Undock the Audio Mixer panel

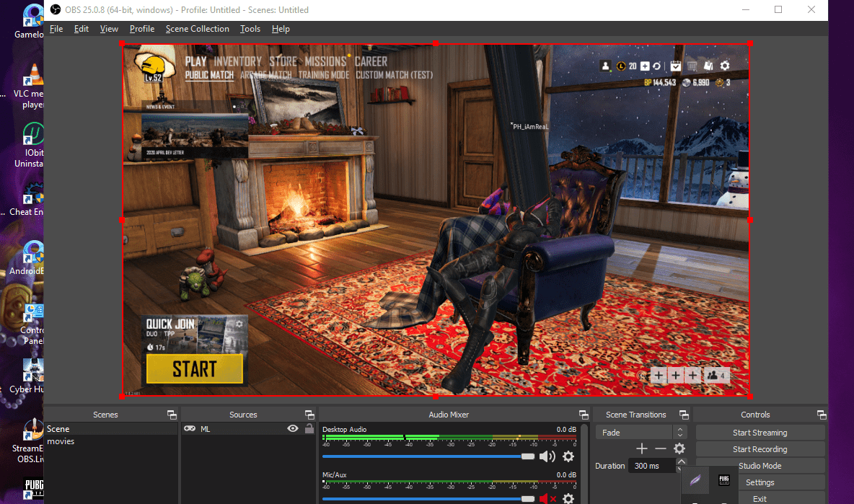tap(584, 415)
